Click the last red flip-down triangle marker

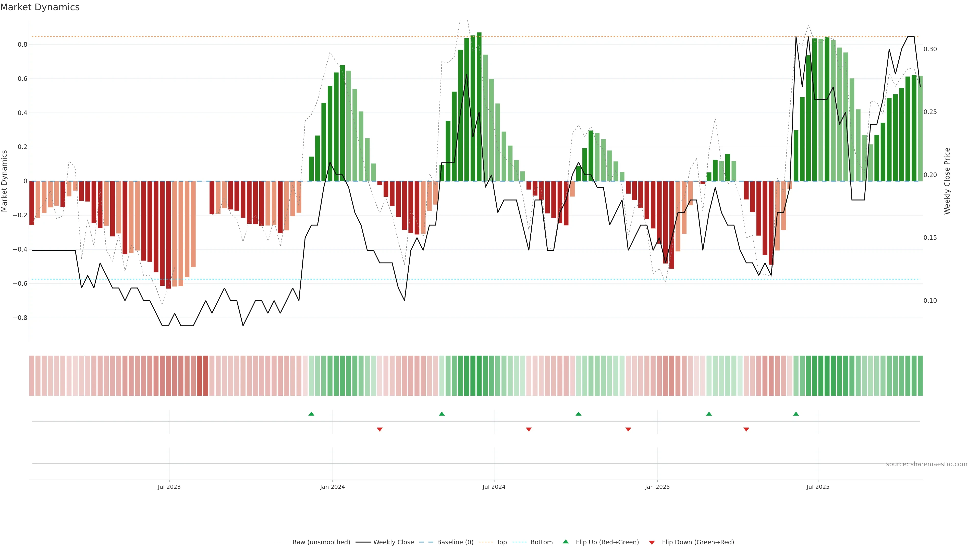(746, 429)
